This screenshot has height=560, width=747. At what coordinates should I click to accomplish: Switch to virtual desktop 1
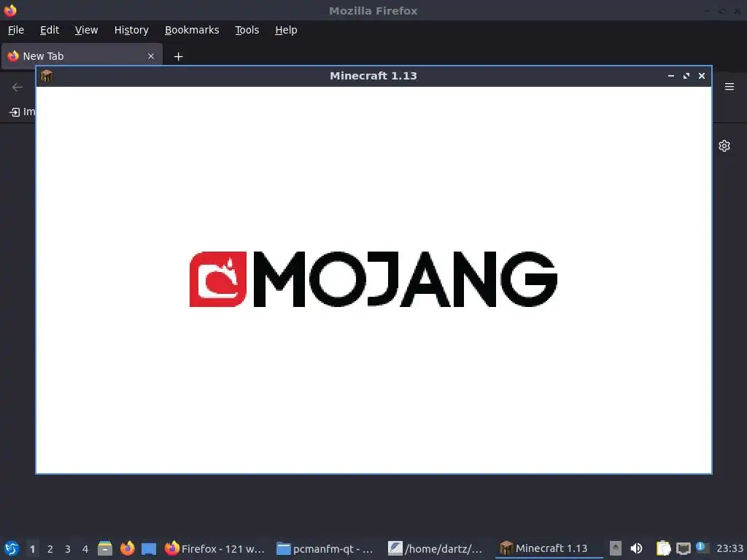[x=32, y=549]
